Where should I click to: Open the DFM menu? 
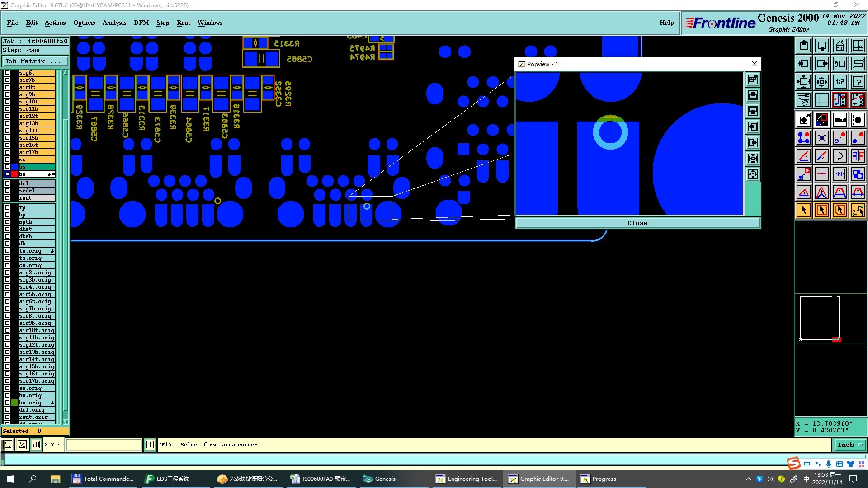coord(141,23)
